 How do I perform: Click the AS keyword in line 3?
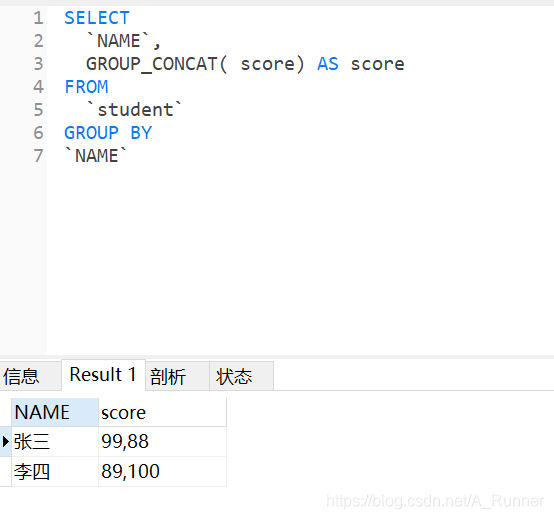click(328, 64)
